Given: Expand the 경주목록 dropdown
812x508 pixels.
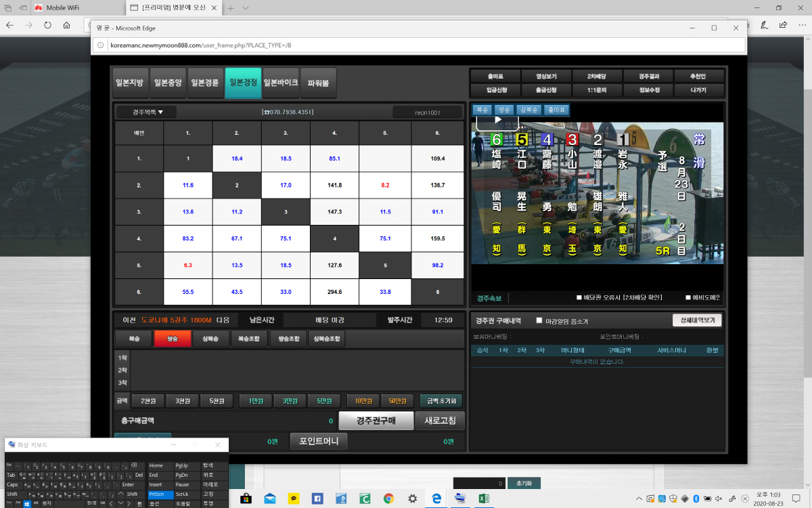Looking at the screenshot, I should coord(145,112).
